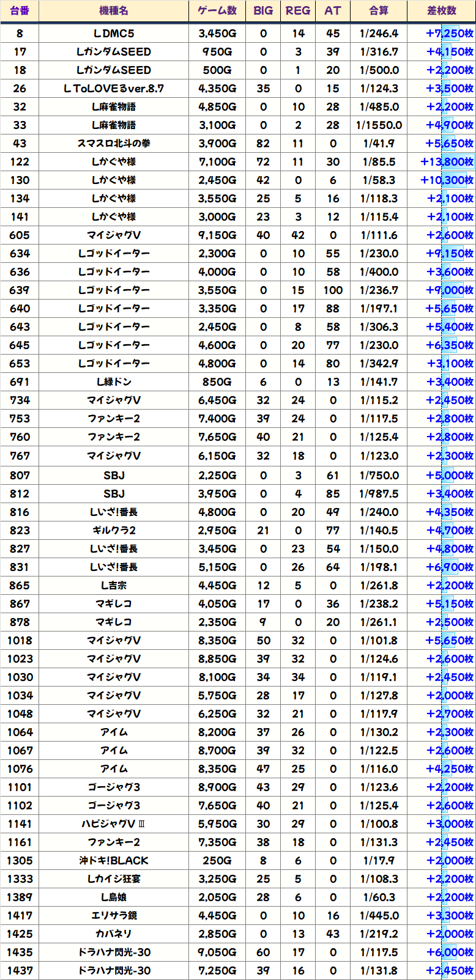The width and height of the screenshot is (476, 980).
Task: Click machine number 734 cell
Action: point(20,400)
